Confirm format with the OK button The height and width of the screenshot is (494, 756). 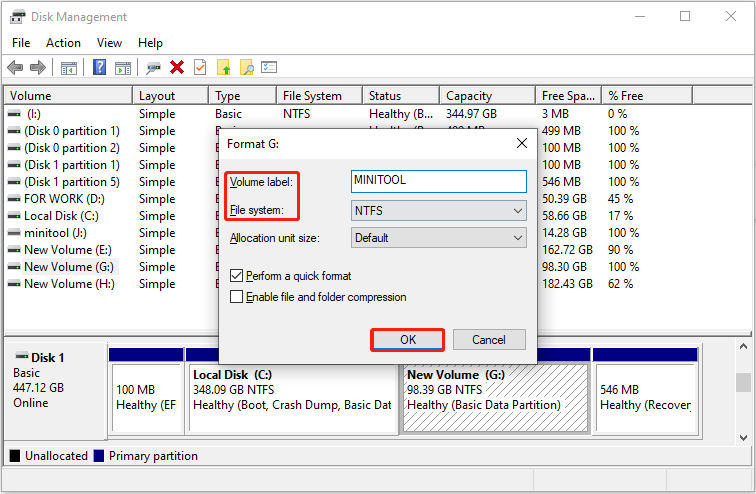click(407, 340)
